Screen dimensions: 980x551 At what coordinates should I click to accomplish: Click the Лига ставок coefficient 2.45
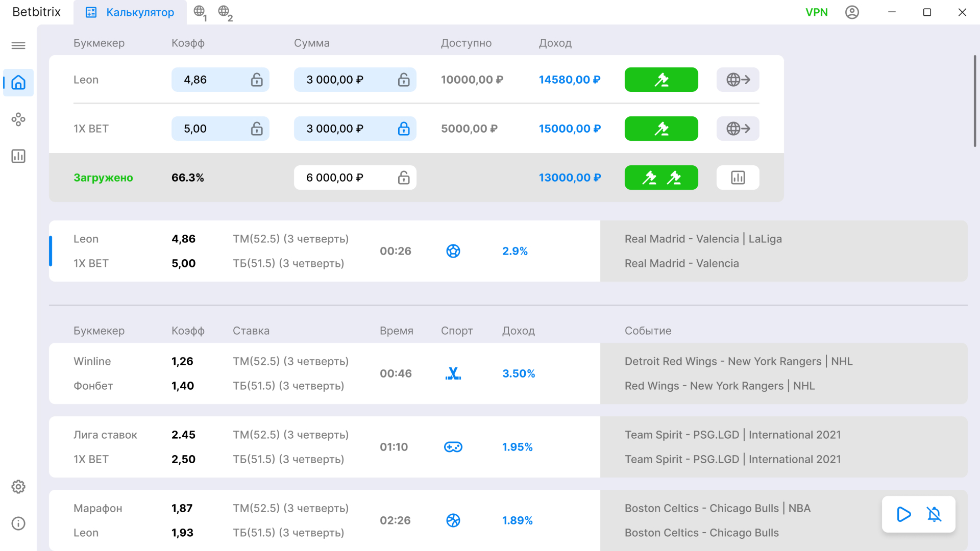tap(183, 435)
